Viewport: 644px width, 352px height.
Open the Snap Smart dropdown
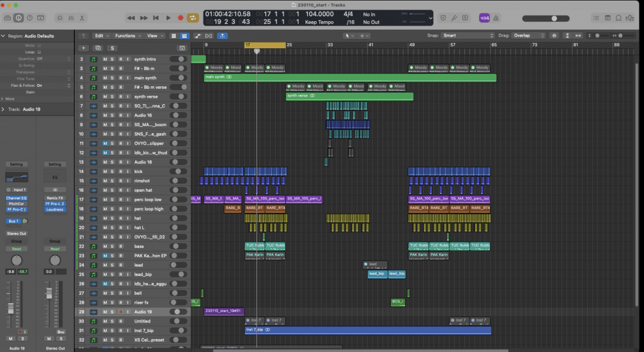click(x=468, y=35)
